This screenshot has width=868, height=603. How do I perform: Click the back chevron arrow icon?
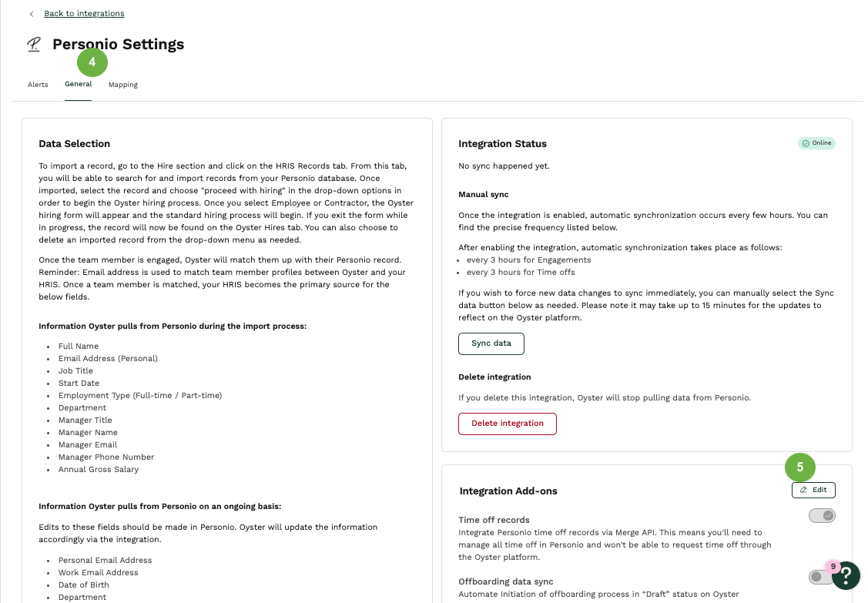point(32,14)
